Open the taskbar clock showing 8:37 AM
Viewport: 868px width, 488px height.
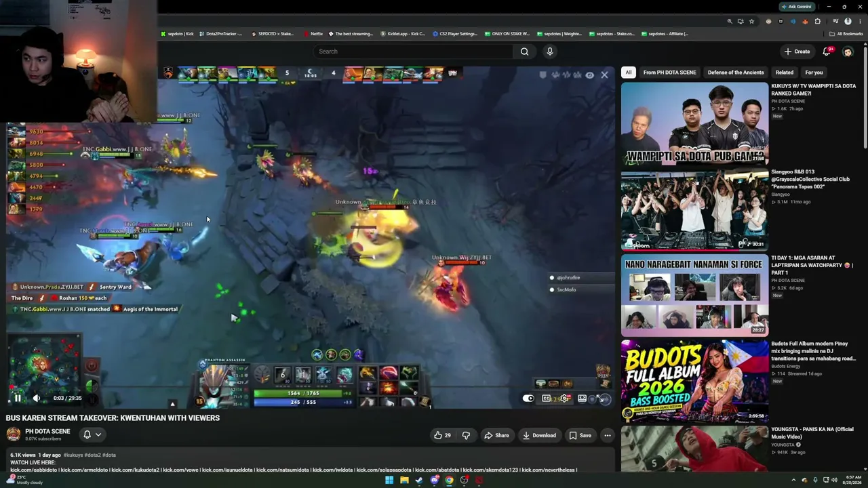point(852,480)
